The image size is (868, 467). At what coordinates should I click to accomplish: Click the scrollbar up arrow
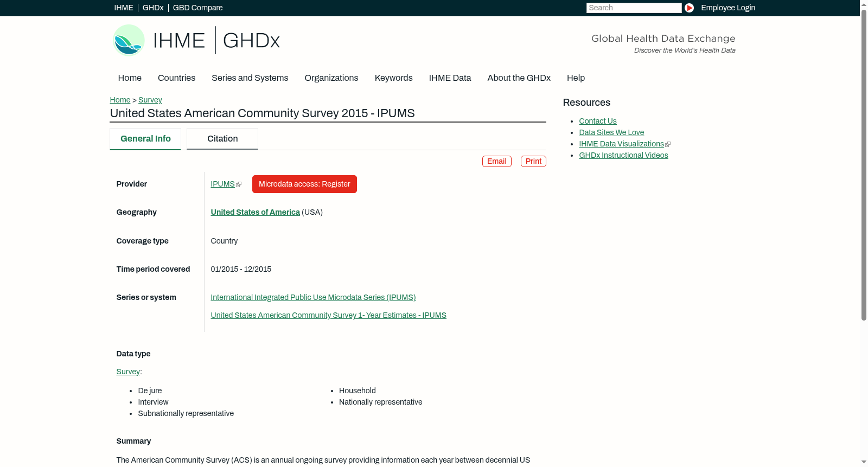pyautogui.click(x=864, y=4)
